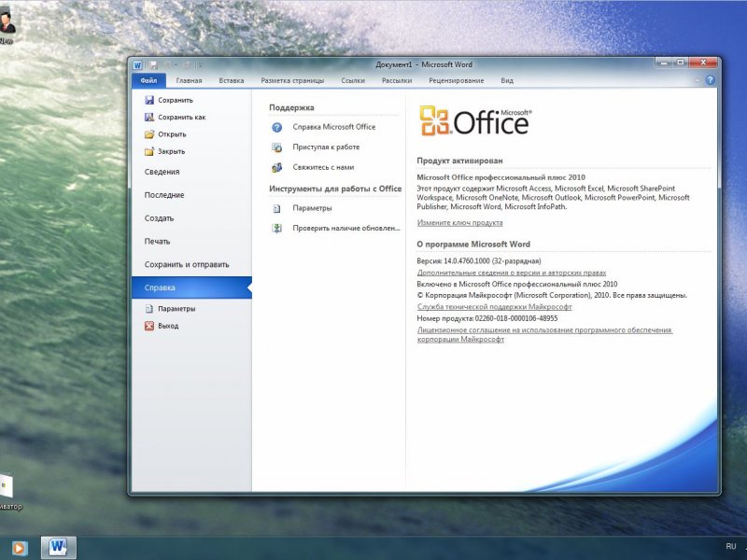Image resolution: width=747 pixels, height=560 pixels.
Task: Open the Customize Quick Access Toolbar dropdown
Action: 199,64
